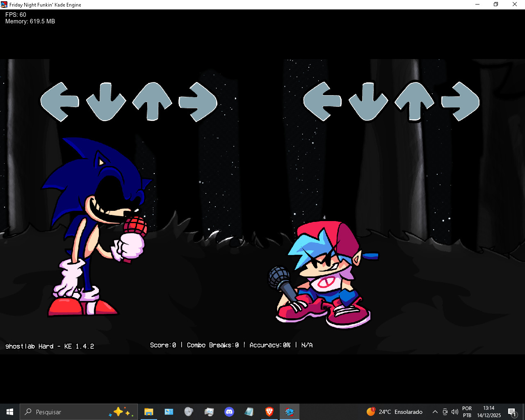Click the "Combo Breaks:0" text

213,345
